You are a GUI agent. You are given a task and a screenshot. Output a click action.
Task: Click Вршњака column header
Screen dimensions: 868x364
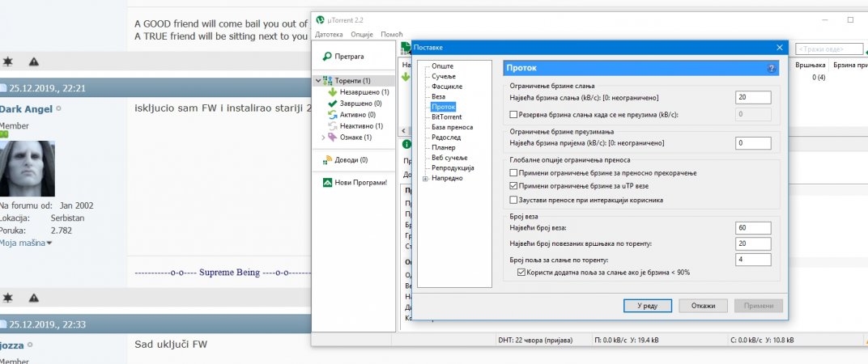pyautogui.click(x=810, y=66)
